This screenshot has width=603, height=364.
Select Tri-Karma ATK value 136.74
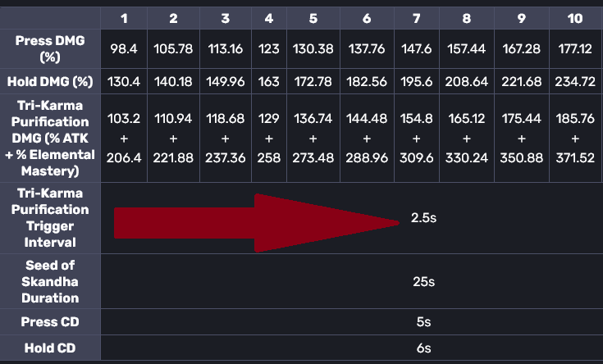point(313,118)
